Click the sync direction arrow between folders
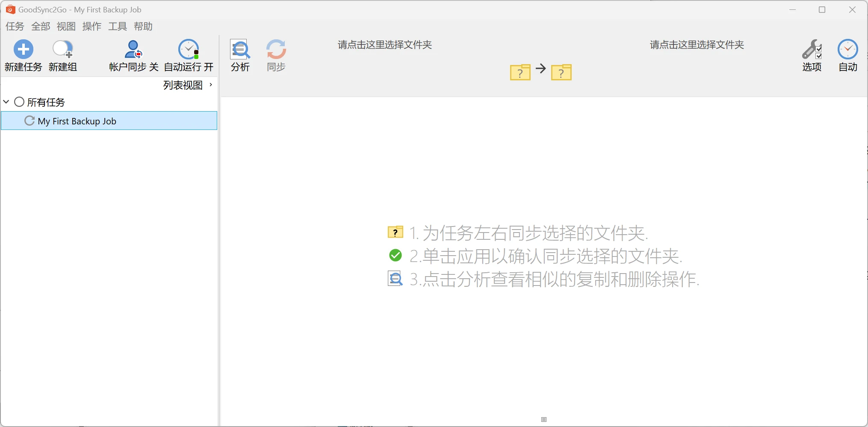Screen dimensions: 868x427 [x=541, y=68]
